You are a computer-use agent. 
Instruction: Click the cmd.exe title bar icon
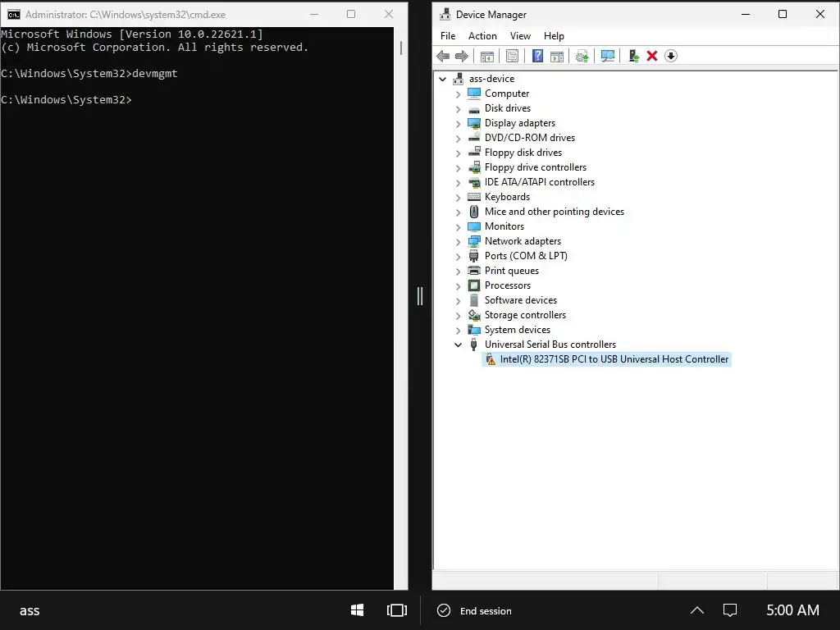coord(13,15)
